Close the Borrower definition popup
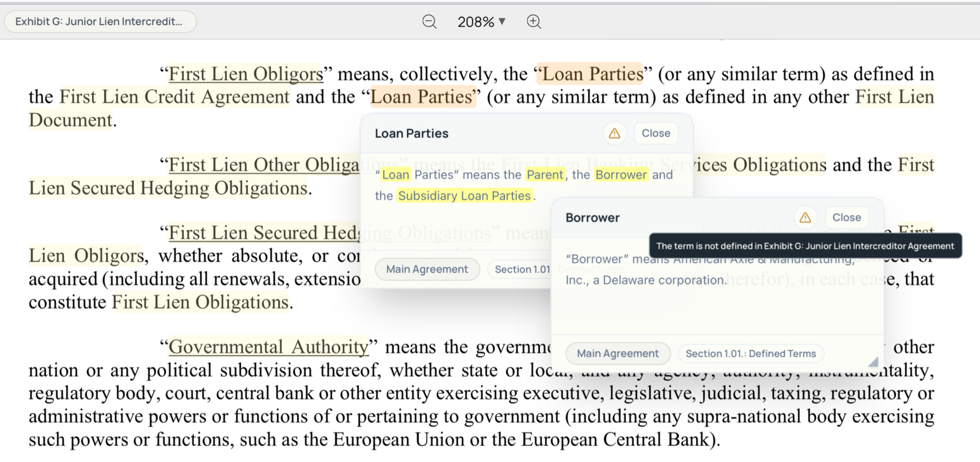The image size is (980, 462). (x=846, y=217)
